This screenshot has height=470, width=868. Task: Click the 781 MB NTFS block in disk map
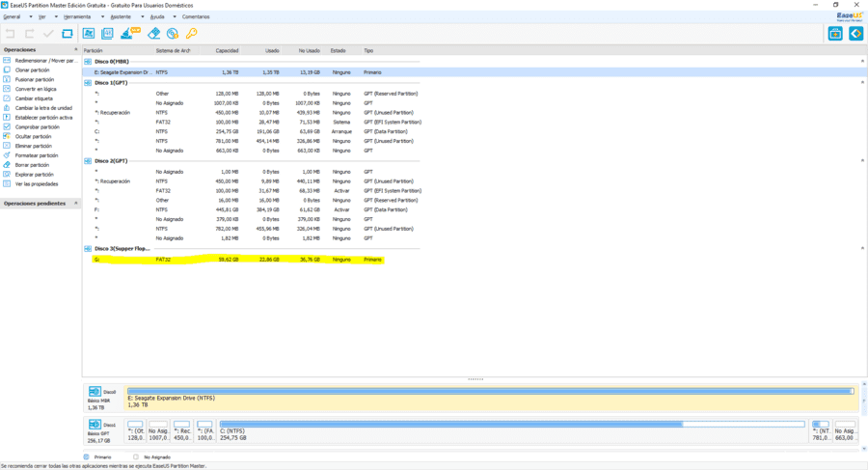[820, 430]
